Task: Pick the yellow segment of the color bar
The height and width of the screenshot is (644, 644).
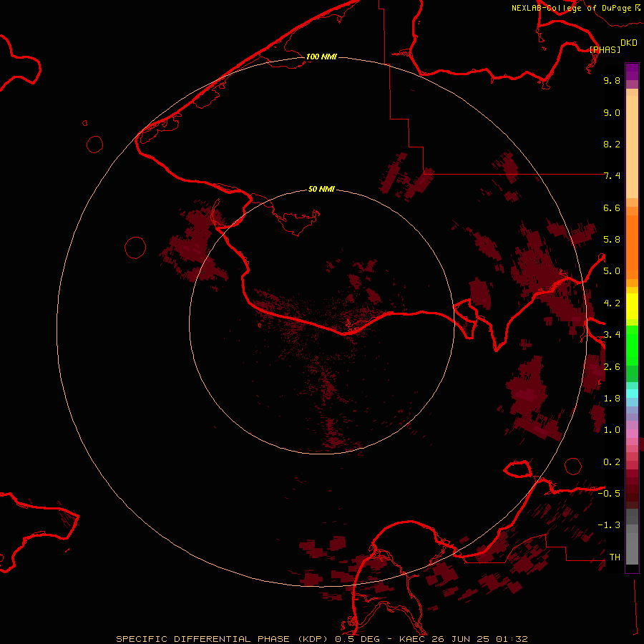Action: [632, 306]
